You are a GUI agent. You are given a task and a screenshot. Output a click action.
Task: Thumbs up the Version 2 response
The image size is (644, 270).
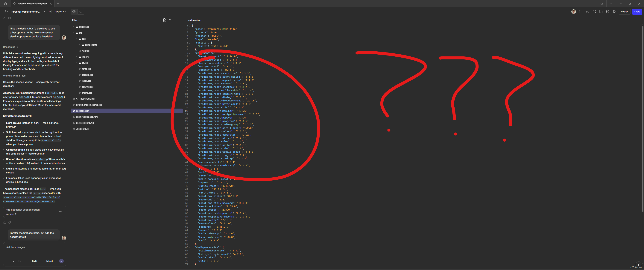(x=5, y=222)
